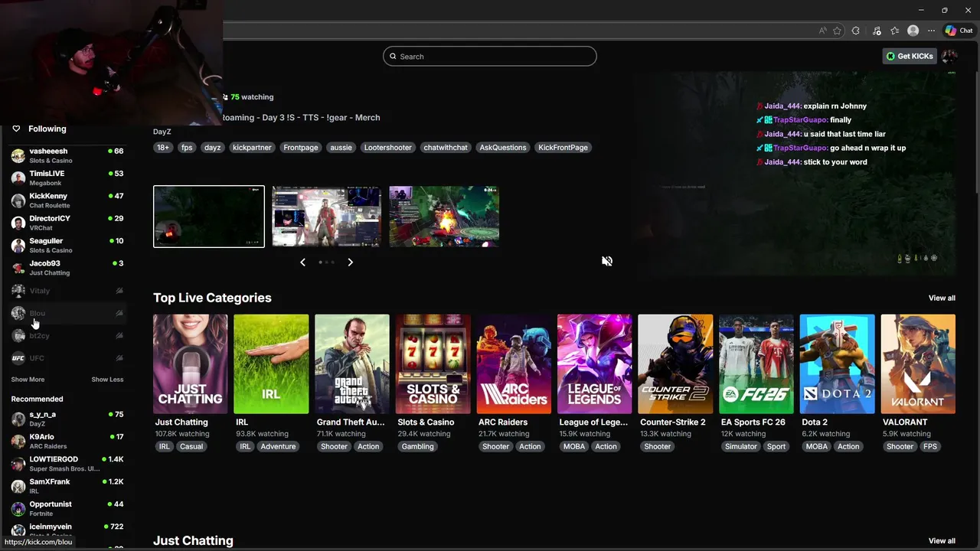Open TimisLIVE channel in sidebar

click(x=67, y=178)
